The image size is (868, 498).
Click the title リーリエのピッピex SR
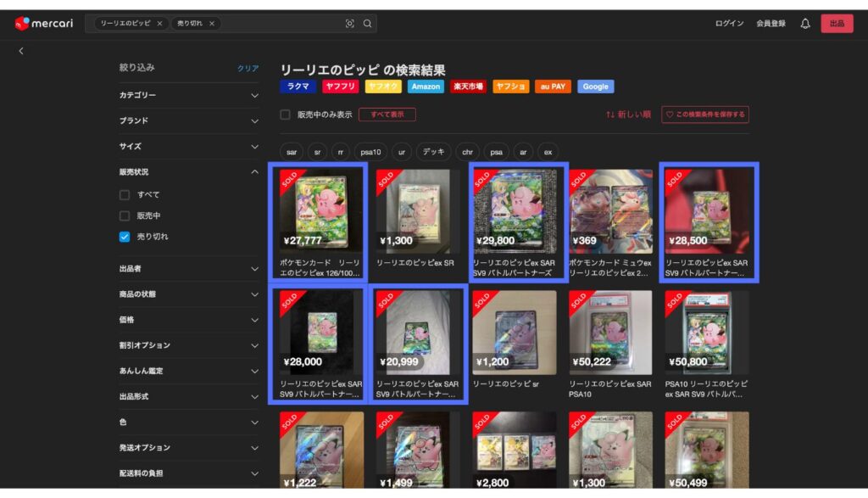pyautogui.click(x=415, y=263)
